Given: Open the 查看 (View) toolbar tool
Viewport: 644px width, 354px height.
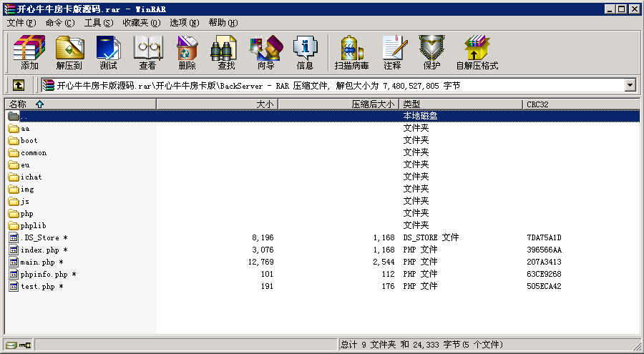Looking at the screenshot, I should 147,52.
